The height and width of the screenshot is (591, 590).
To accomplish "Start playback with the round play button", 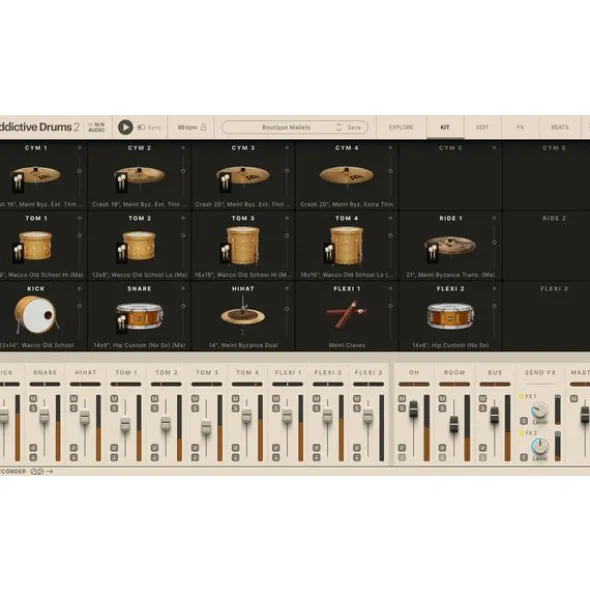I will click(125, 127).
